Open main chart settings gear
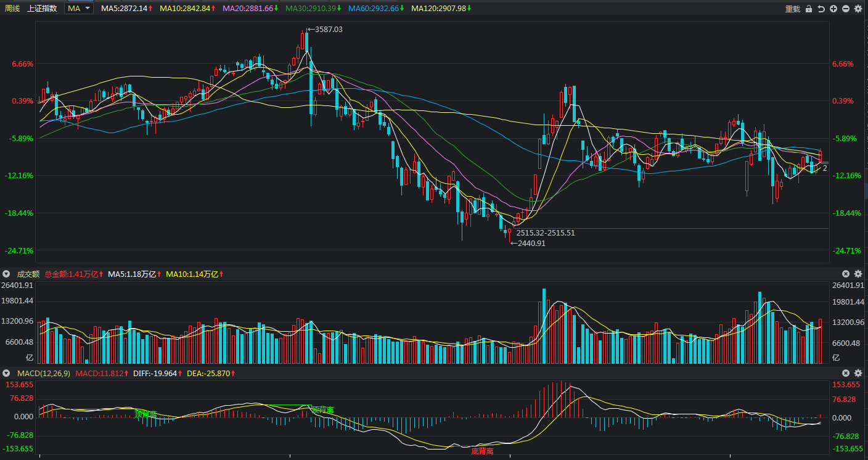 click(858, 9)
